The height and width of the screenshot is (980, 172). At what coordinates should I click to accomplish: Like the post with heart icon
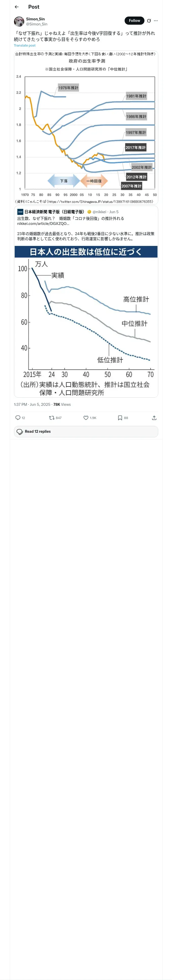pos(86,418)
